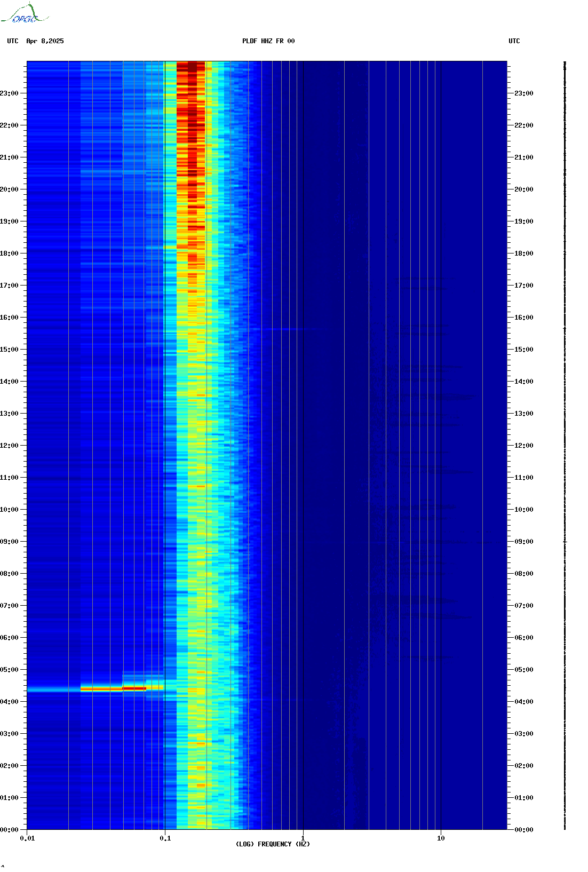Image resolution: width=588 pixels, height=872 pixels.
Task: Click the 03:00 label on the right time axis
Action: click(524, 734)
